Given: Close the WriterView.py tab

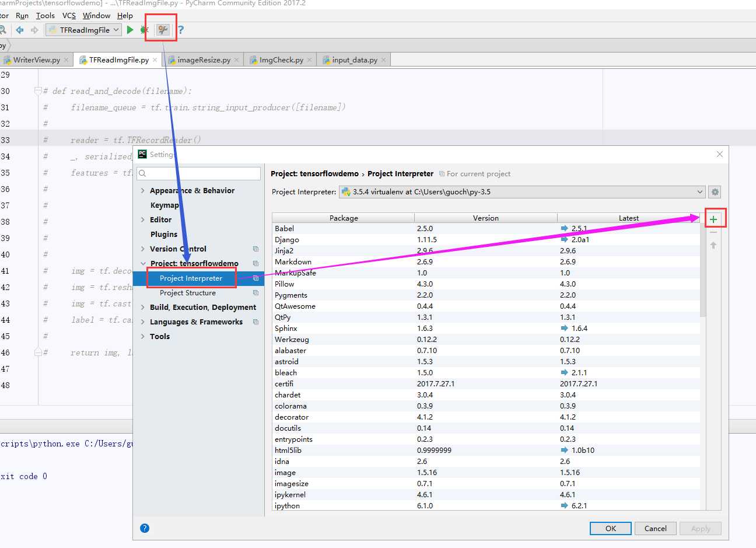Looking at the screenshot, I should [x=66, y=60].
